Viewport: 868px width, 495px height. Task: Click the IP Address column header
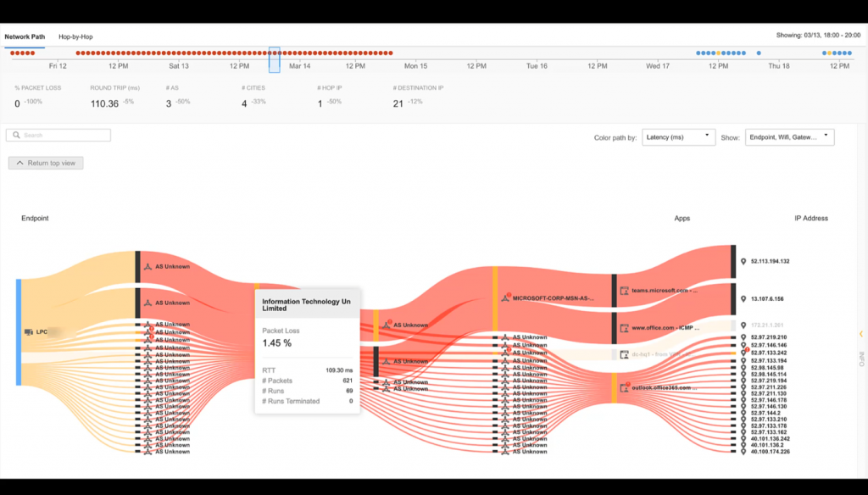click(811, 218)
